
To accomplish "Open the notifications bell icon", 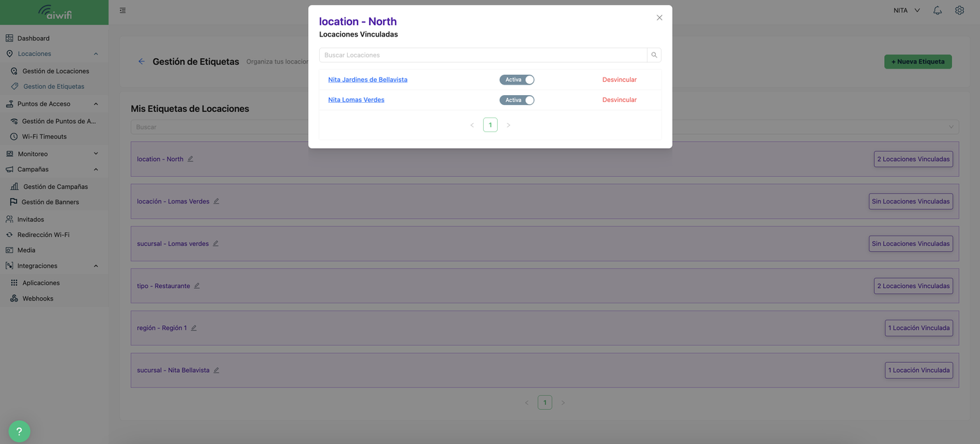I will pyautogui.click(x=937, y=10).
